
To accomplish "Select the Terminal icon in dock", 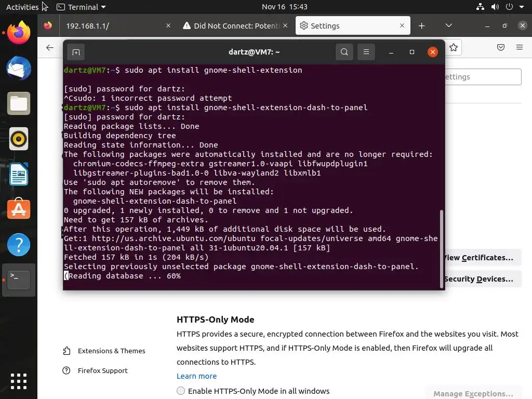I will point(19,280).
